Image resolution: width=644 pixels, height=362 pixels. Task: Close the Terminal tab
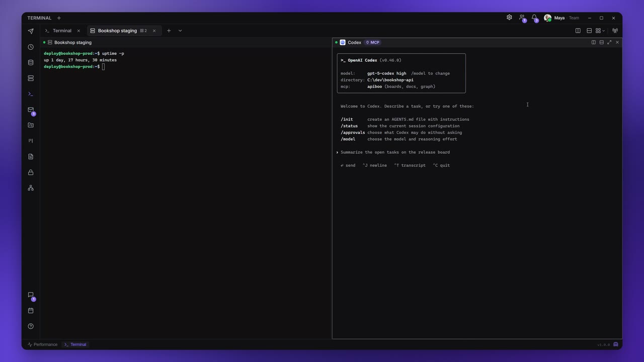(78, 31)
